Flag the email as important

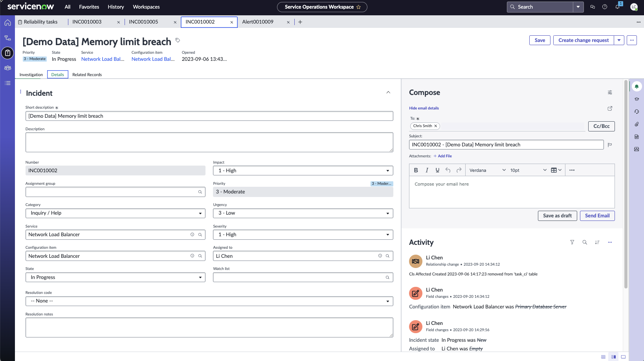[x=610, y=145]
